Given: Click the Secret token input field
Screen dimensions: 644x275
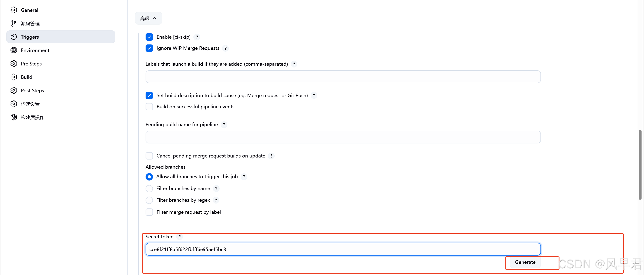Looking at the screenshot, I should point(343,249).
